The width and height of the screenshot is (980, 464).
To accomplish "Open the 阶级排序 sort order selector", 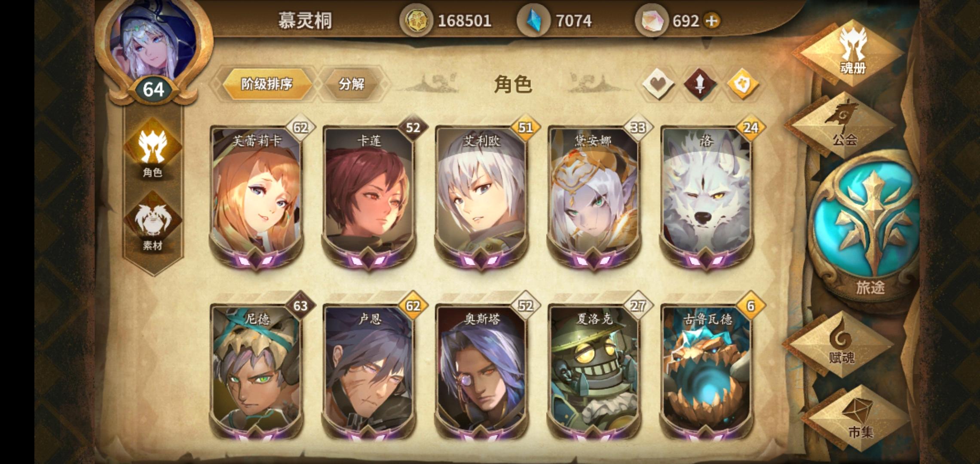I will [266, 84].
